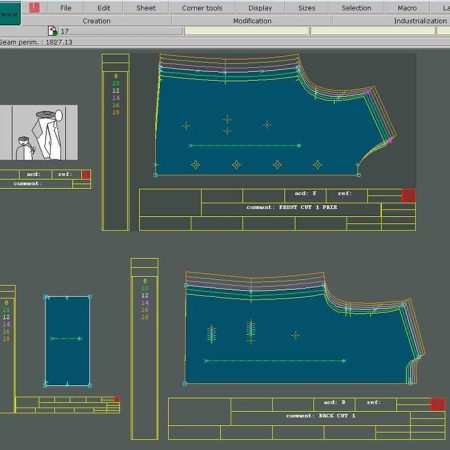
Task: Select bottom-left corner square of back piece
Action: click(x=185, y=384)
